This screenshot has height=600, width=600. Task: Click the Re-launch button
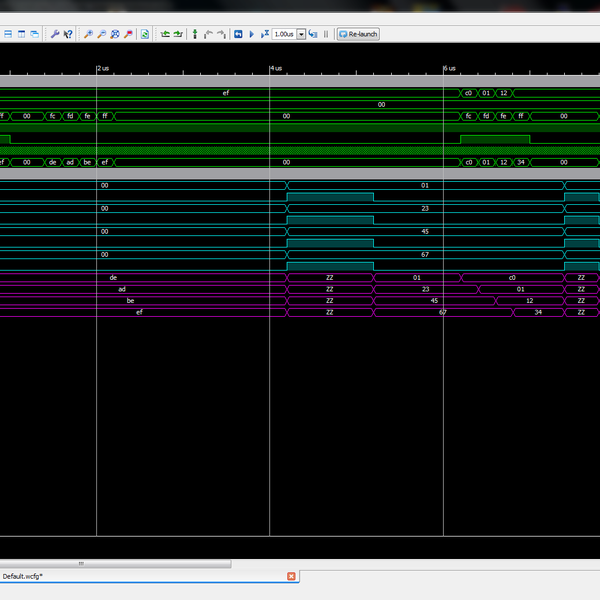pos(358,34)
